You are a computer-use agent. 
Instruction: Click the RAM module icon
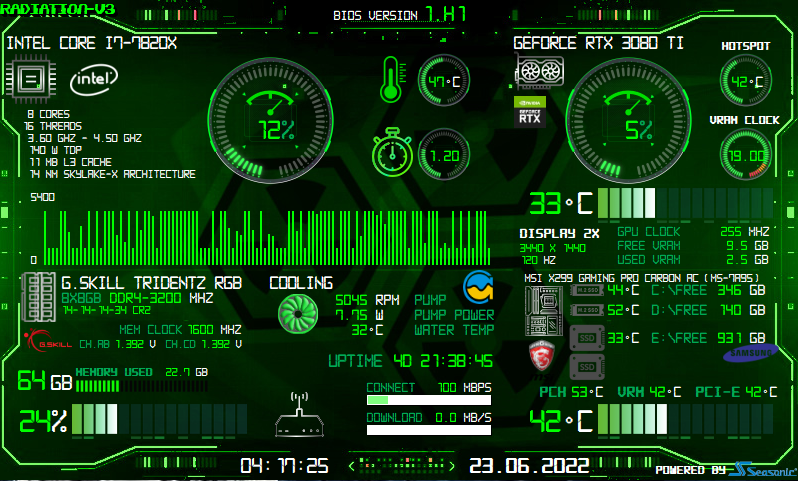[x=38, y=297]
